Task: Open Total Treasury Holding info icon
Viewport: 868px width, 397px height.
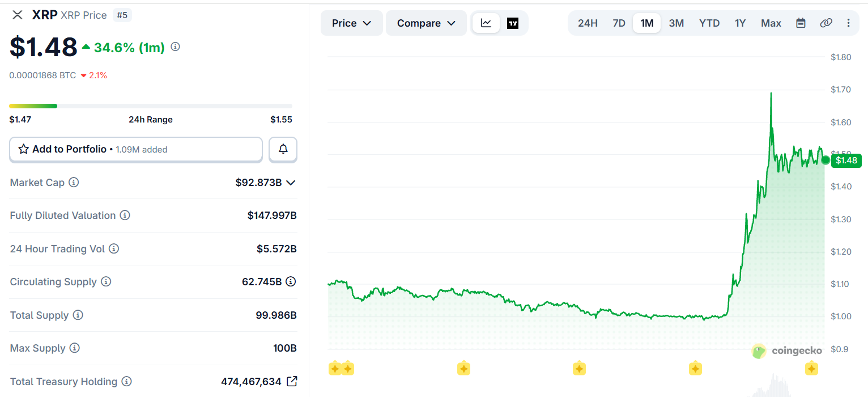Action: pos(127,381)
